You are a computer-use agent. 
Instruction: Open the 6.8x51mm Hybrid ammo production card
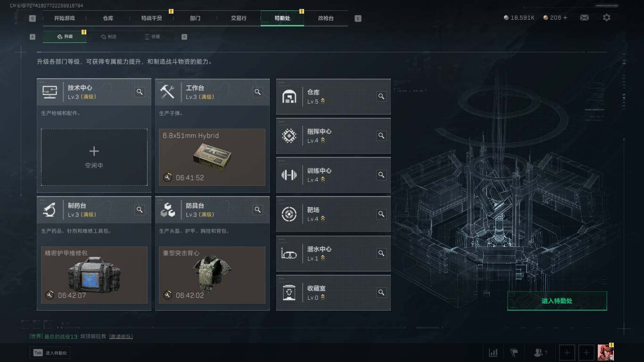(x=212, y=157)
